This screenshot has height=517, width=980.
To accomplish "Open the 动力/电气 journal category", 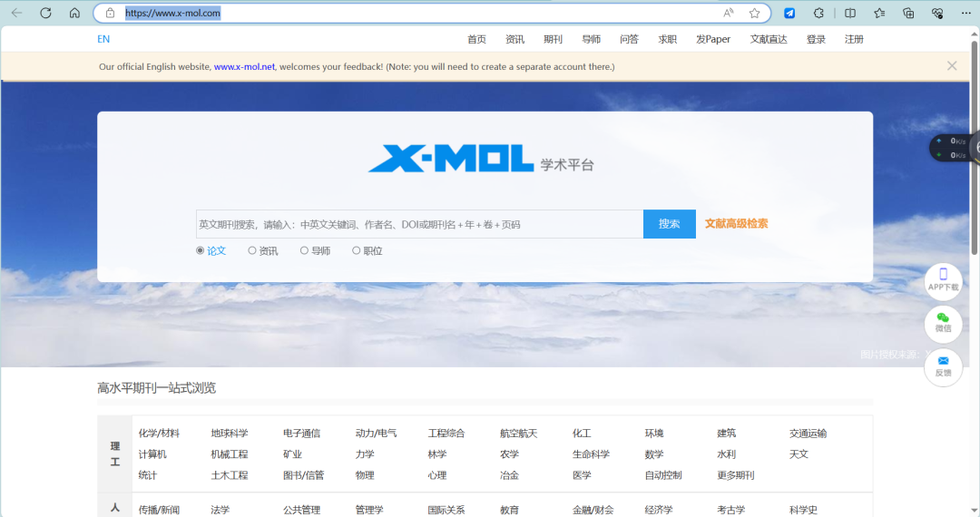I will (x=377, y=434).
